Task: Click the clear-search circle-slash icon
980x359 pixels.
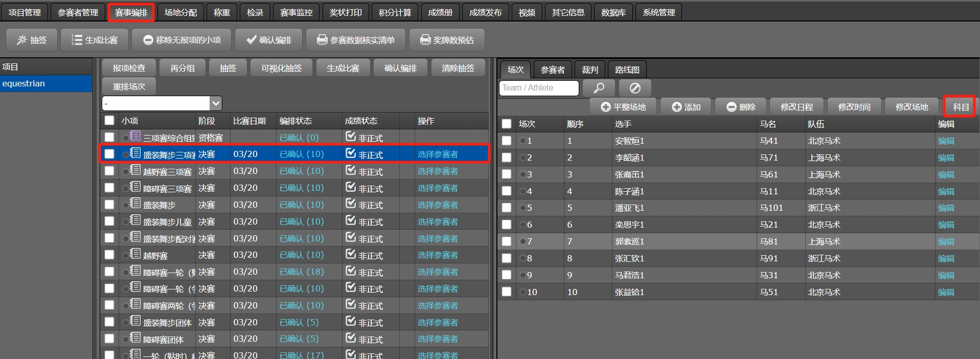Action: [x=635, y=88]
